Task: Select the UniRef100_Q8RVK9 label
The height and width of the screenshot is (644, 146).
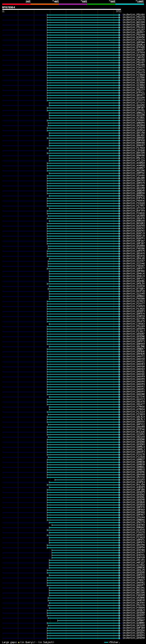Action: [x=134, y=344]
